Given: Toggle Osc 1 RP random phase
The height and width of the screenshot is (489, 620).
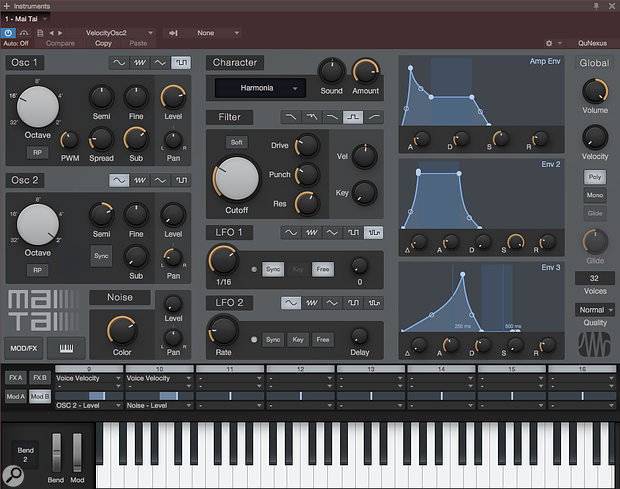Looking at the screenshot, I should pyautogui.click(x=37, y=153).
